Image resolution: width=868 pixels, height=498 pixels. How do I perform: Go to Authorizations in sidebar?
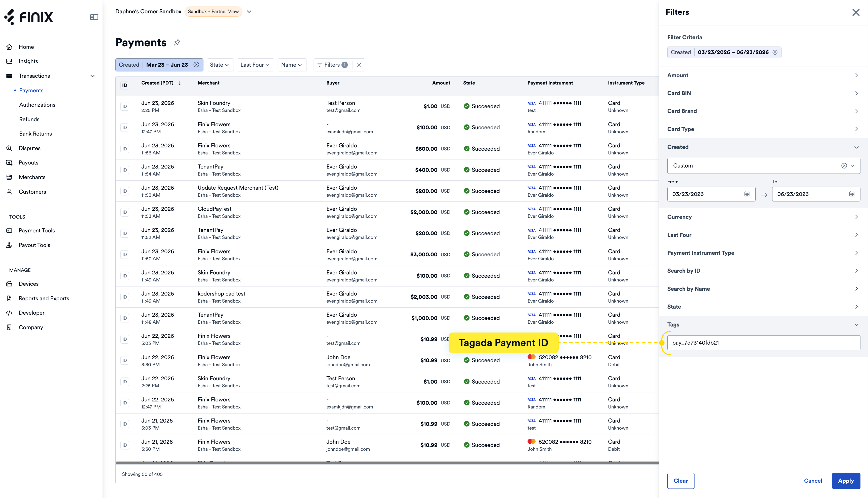click(x=37, y=105)
